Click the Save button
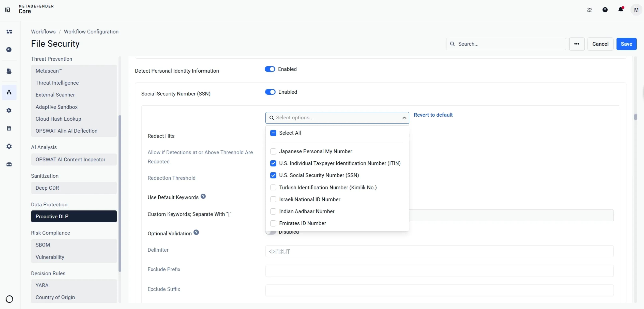 (x=626, y=44)
